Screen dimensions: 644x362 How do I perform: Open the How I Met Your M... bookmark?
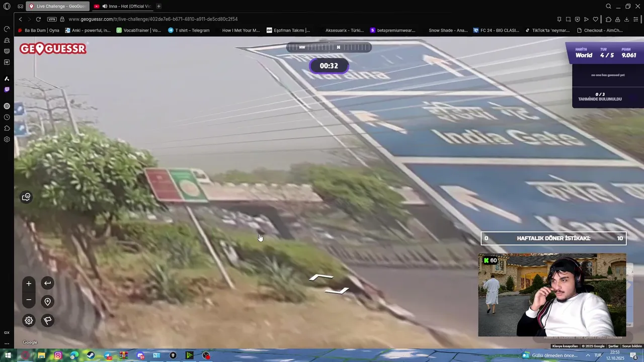(x=241, y=30)
